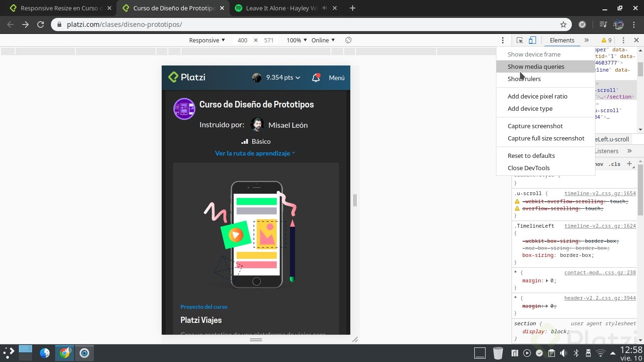Viewport: 644px width, 362px height.
Task: Enable Show rulers
Action: point(524,79)
